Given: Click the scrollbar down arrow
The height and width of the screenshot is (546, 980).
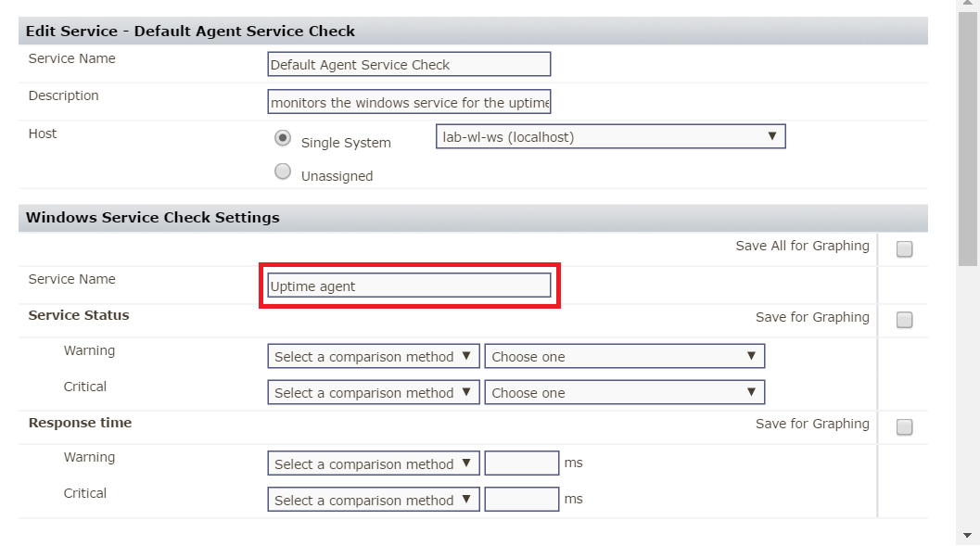Looking at the screenshot, I should coord(967,536).
